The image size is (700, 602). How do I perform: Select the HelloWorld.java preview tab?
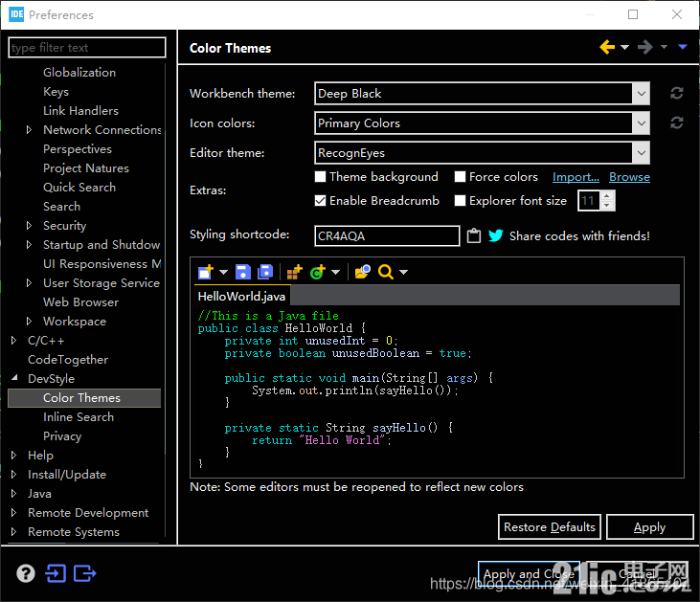[x=241, y=297]
